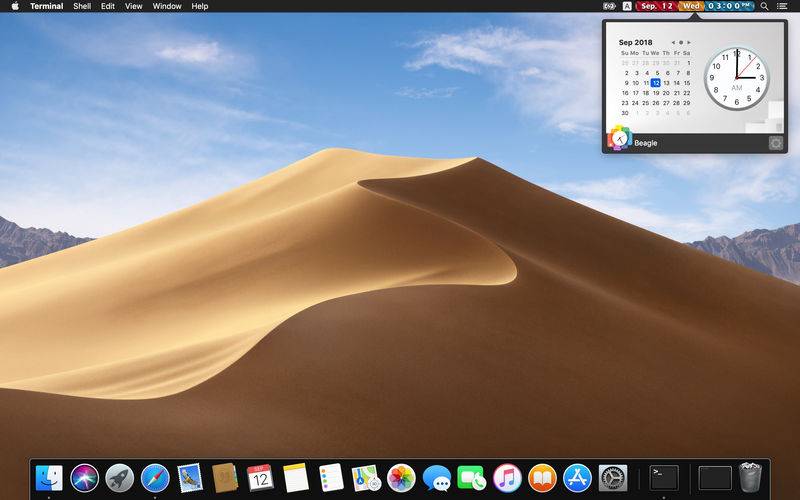Screen dimensions: 800x500
Task: Open Spotlight search in menu bar
Action: (x=765, y=6)
